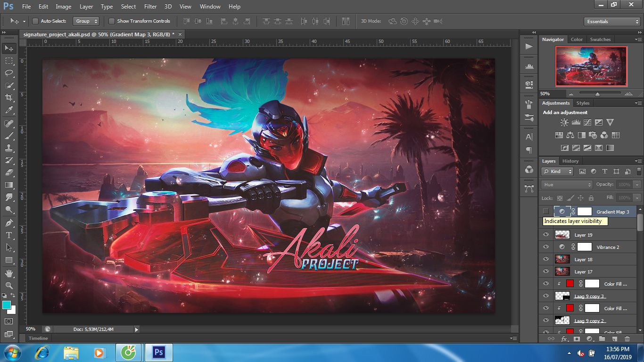
Task: Select the Lasso tool
Action: click(x=9, y=73)
